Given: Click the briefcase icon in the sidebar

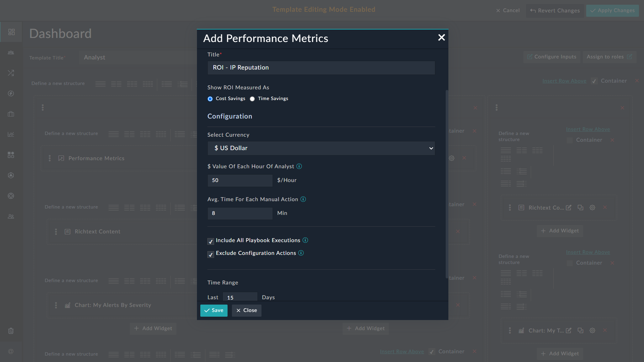Looking at the screenshot, I should pos(11,114).
